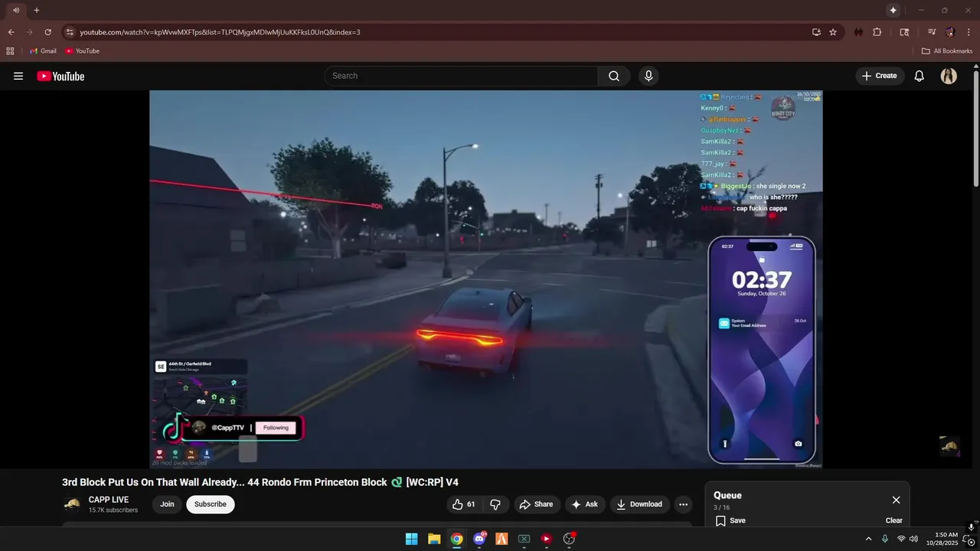Click the video title text
This screenshot has width=980, height=551.
pos(260,482)
